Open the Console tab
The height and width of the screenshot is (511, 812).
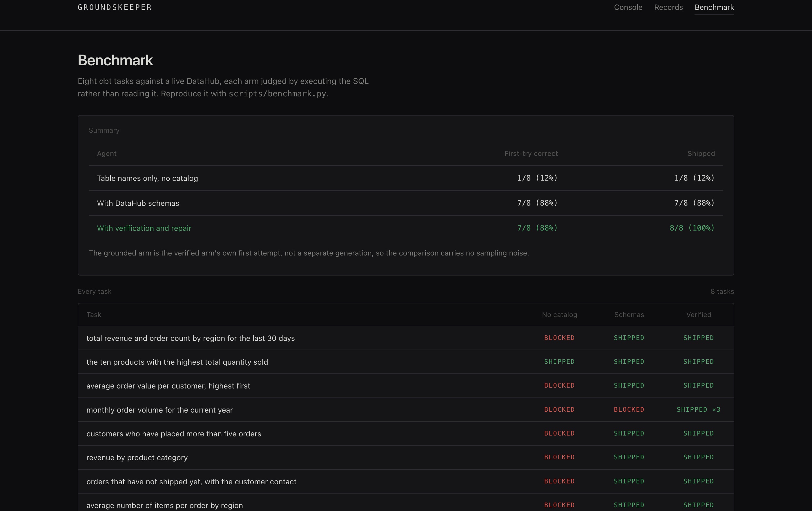[x=628, y=8]
